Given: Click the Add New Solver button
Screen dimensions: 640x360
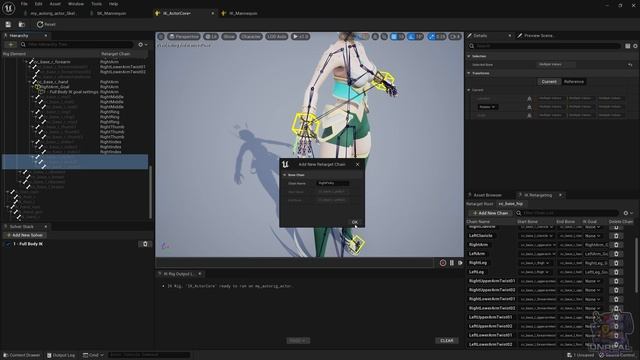Looking at the screenshot, I should [25, 236].
